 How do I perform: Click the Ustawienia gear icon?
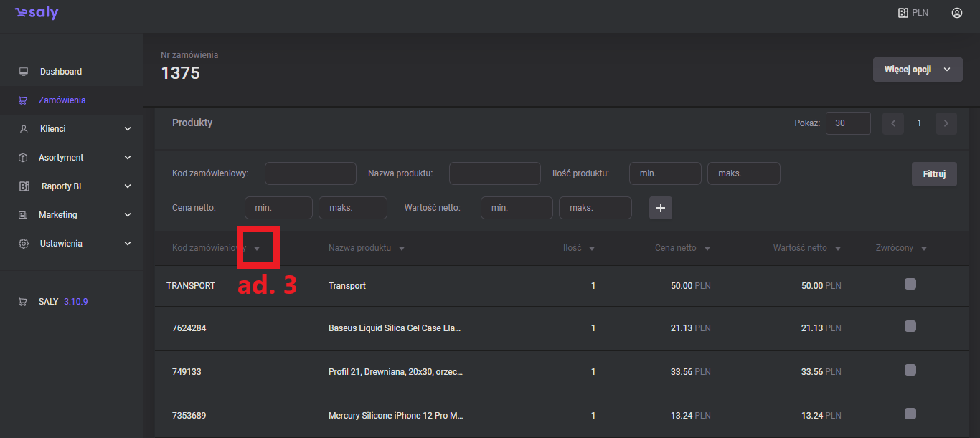pyautogui.click(x=24, y=244)
